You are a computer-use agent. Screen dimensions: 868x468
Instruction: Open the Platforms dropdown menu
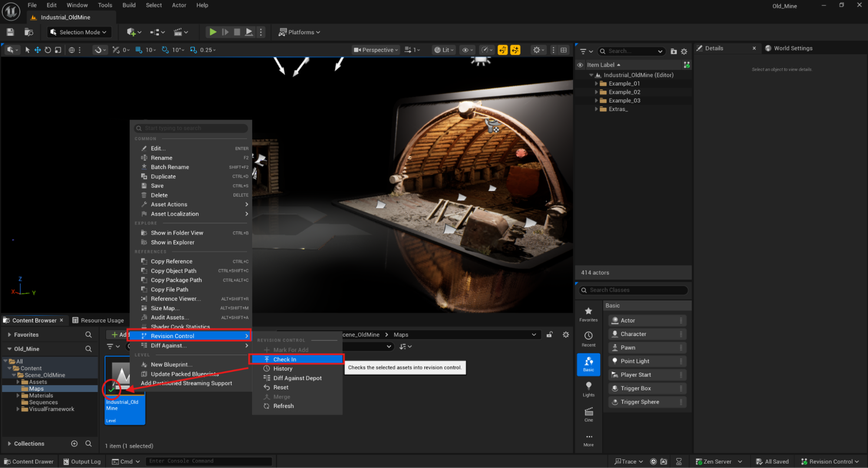click(x=299, y=32)
